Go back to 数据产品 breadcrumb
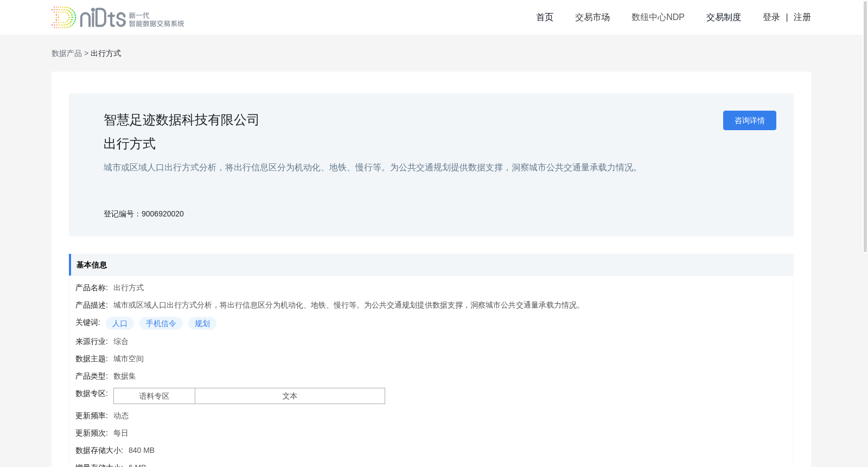This screenshot has width=868, height=467. [67, 53]
